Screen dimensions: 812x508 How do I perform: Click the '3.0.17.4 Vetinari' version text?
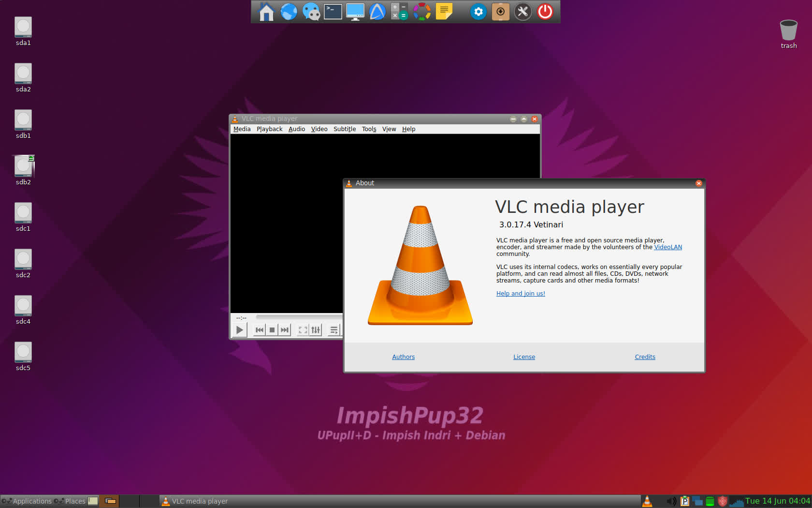[531, 224]
